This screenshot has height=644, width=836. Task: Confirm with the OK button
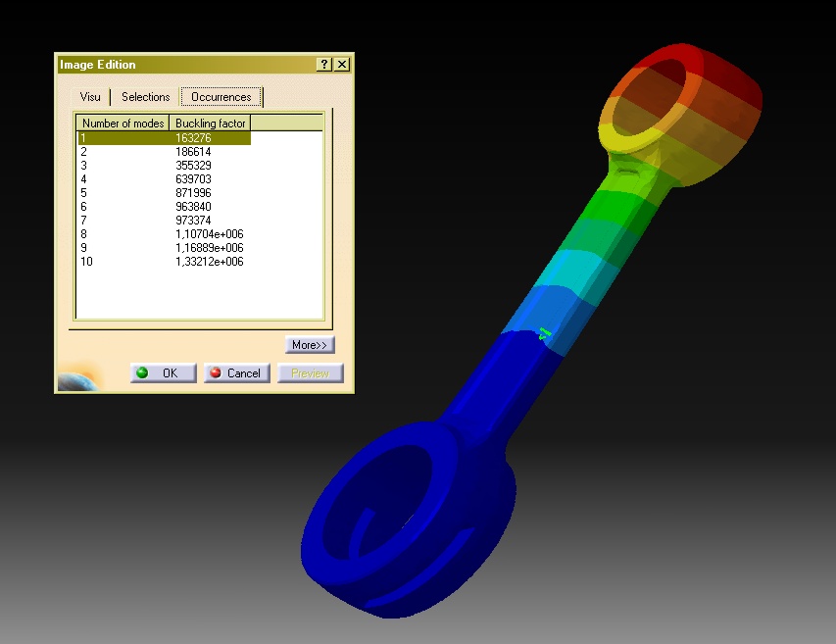pos(163,373)
